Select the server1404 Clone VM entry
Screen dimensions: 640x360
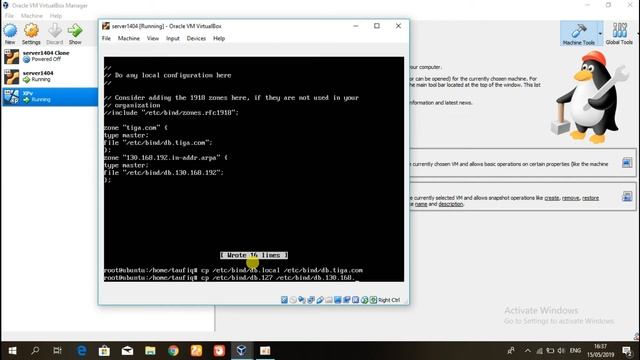coord(49,56)
